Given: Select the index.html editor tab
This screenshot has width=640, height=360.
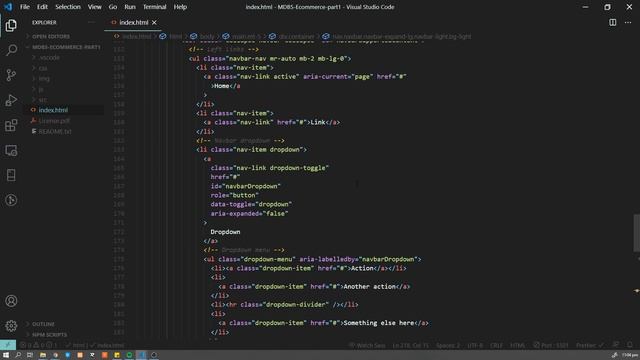Looking at the screenshot, I should coord(133,22).
